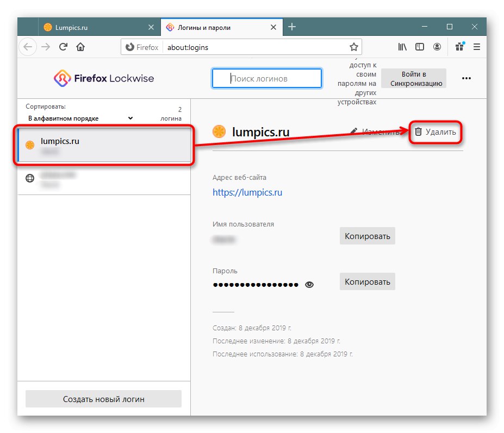Bookmark this page with star icon
504x433 pixels.
click(353, 47)
